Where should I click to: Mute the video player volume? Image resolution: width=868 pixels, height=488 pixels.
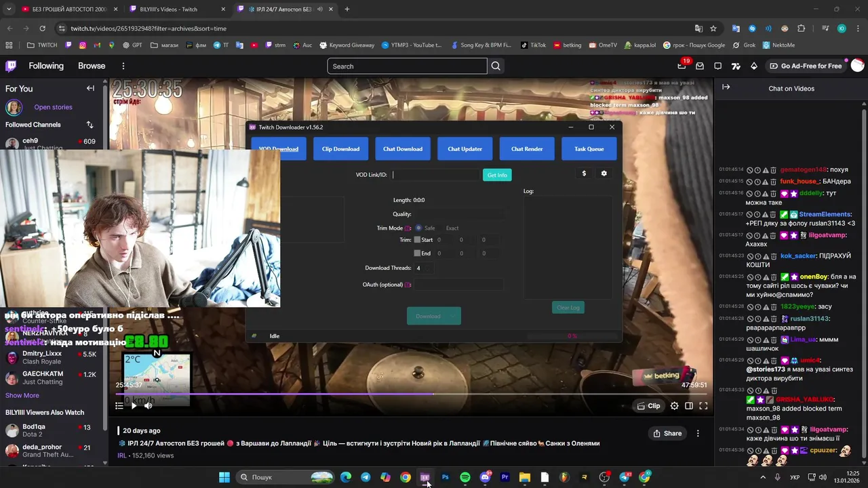149,406
